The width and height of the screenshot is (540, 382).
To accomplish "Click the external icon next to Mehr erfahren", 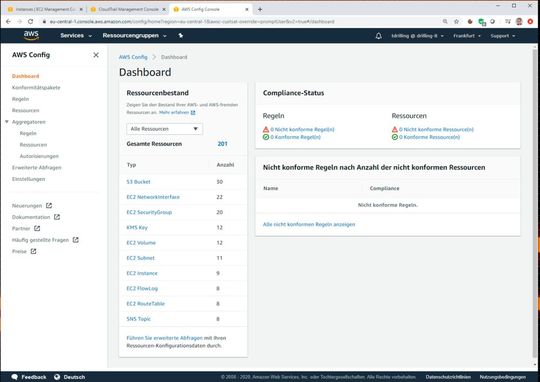I will 193,113.
